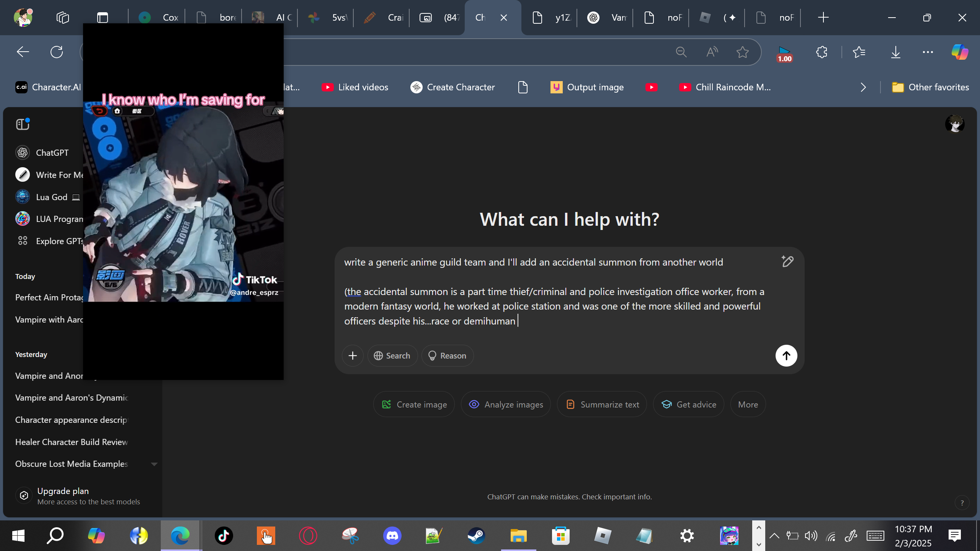Open the Vampire with Aaron chat from Today

(x=49, y=320)
